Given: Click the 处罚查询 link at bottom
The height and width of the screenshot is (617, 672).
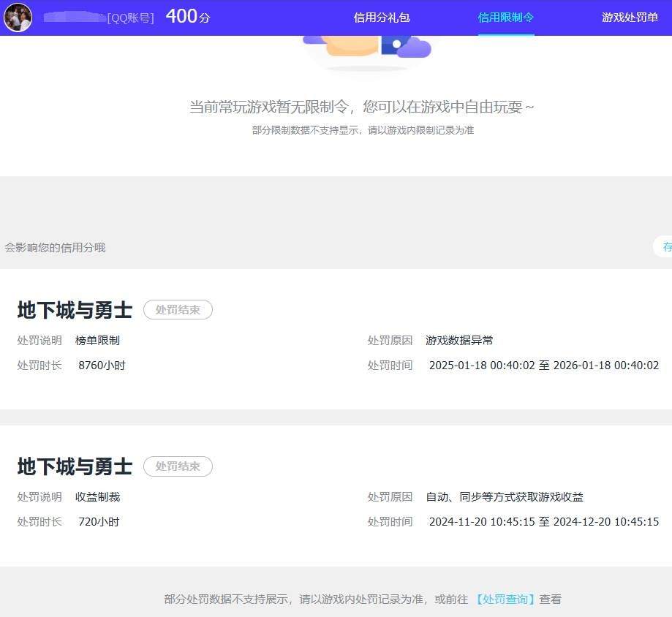Looking at the screenshot, I should pos(505,599).
